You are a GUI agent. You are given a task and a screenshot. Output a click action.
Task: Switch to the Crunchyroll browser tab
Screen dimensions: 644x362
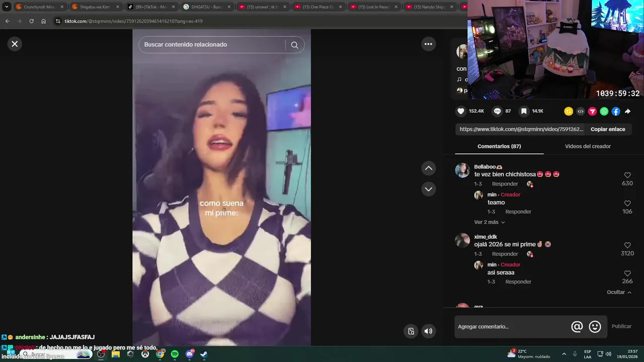(x=39, y=7)
